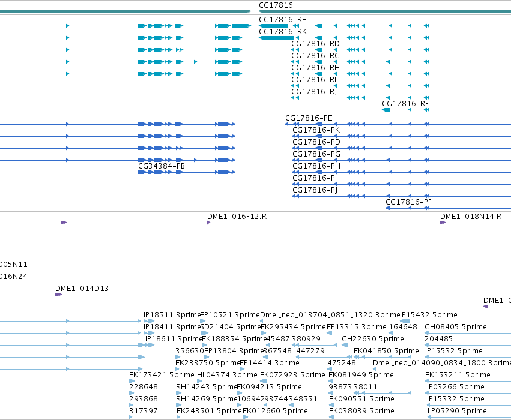Select EST IP15432.5prime
511x420 pixels.
(429, 315)
